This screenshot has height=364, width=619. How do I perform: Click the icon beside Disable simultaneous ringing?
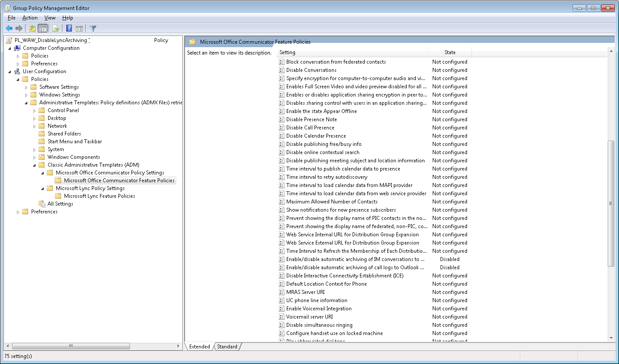click(x=282, y=325)
